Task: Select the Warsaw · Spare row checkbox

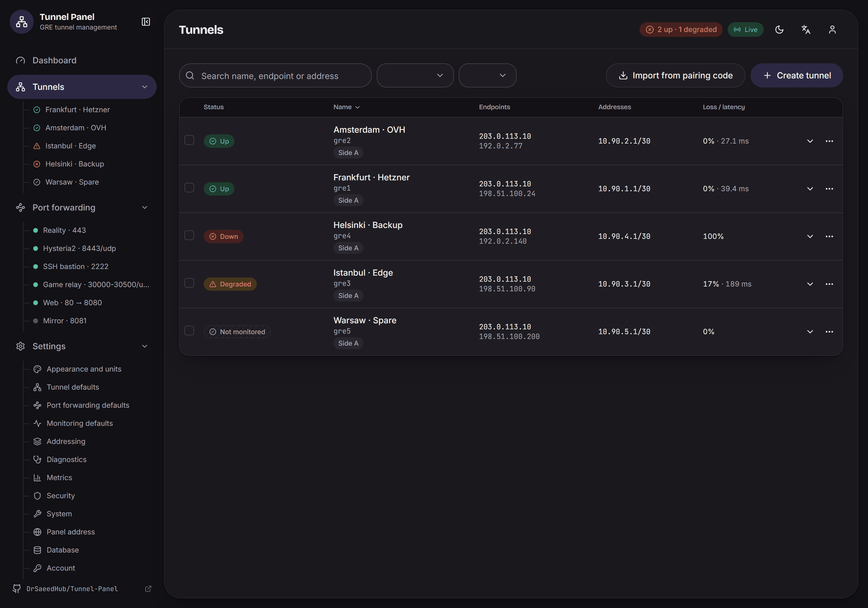Action: tap(189, 331)
